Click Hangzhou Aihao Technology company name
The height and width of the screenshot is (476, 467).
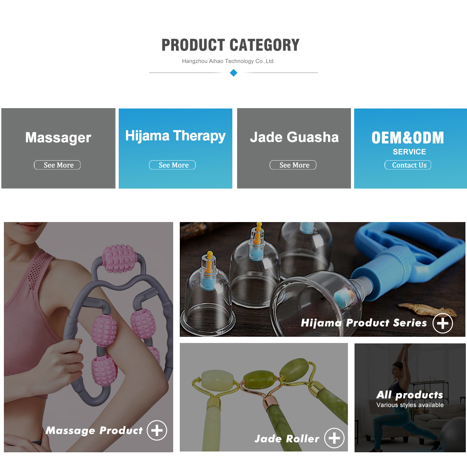[x=228, y=61]
